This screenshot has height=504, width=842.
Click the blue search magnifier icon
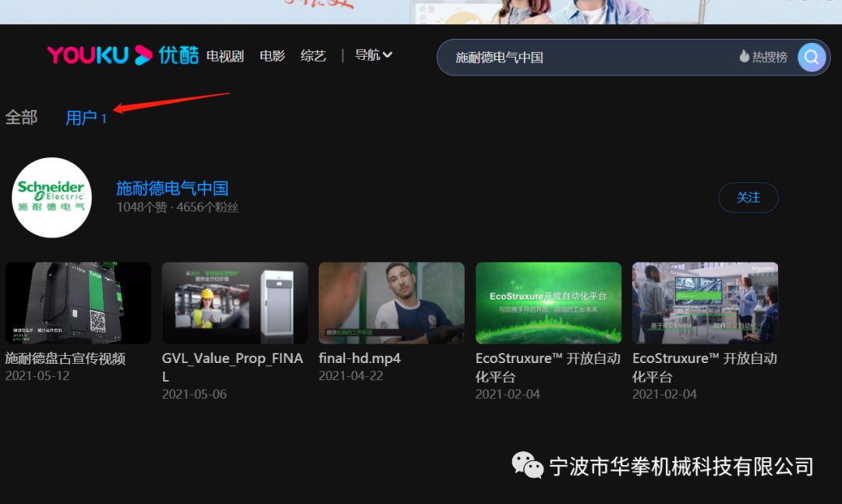click(812, 57)
